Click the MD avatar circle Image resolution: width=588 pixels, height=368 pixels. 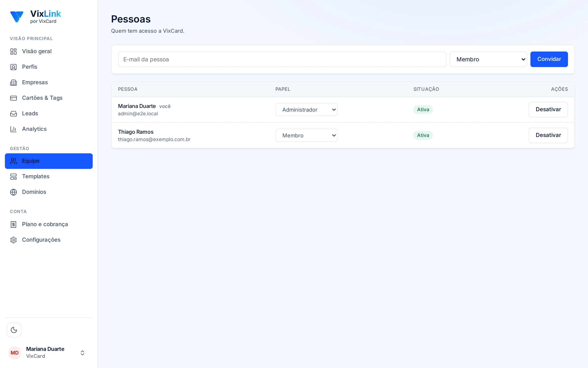14,353
